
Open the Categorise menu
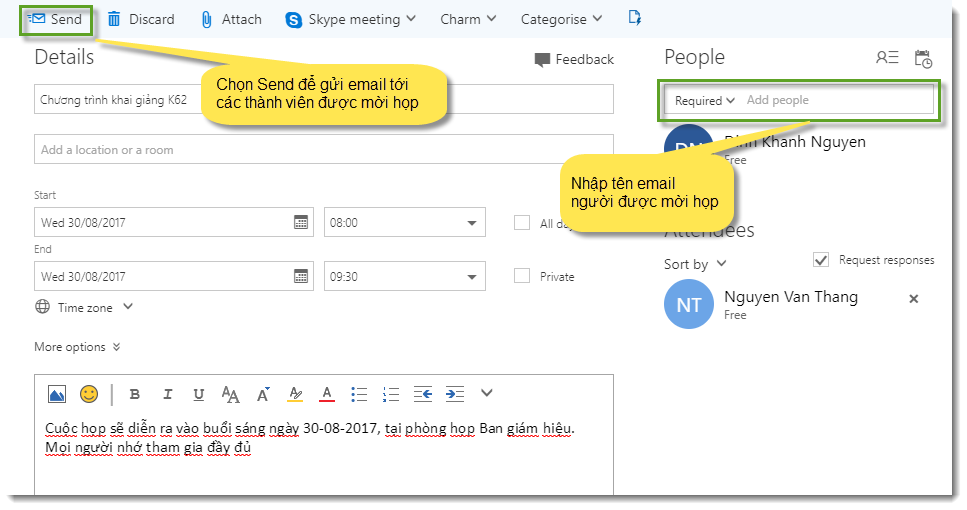coord(561,19)
